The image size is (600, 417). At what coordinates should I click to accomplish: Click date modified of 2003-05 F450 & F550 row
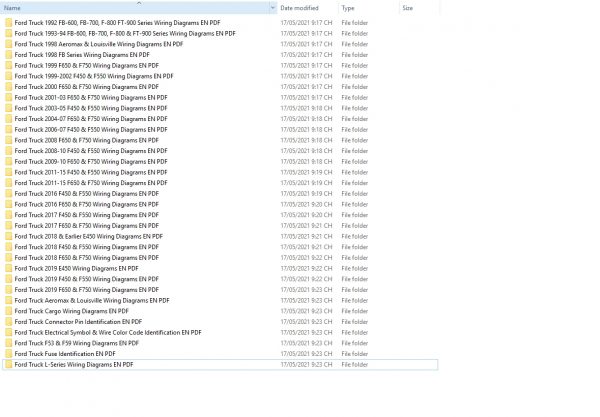point(306,108)
